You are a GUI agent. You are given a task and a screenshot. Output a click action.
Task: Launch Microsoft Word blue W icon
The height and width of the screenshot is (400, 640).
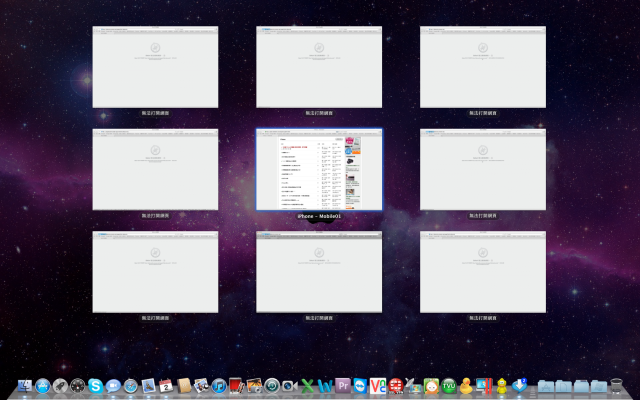(x=325, y=385)
